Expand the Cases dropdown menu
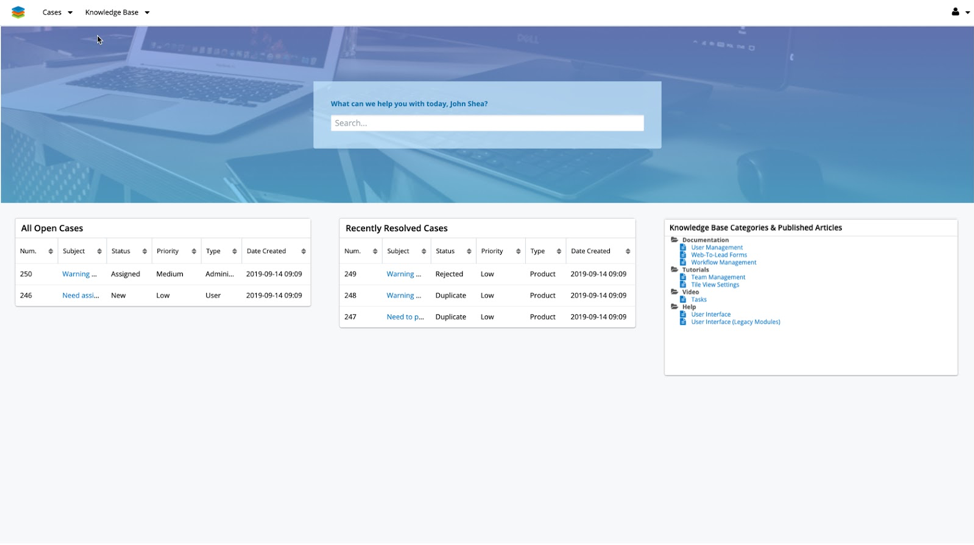 tap(57, 12)
